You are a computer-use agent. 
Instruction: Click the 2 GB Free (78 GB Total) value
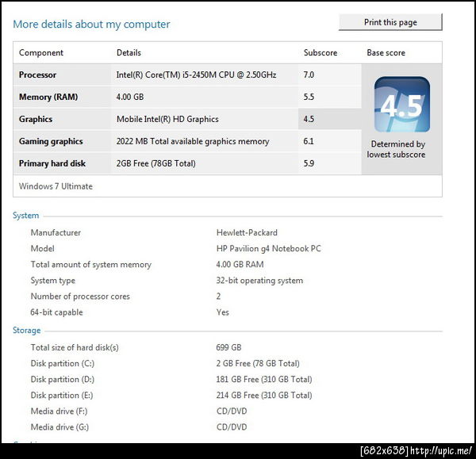[x=258, y=363]
